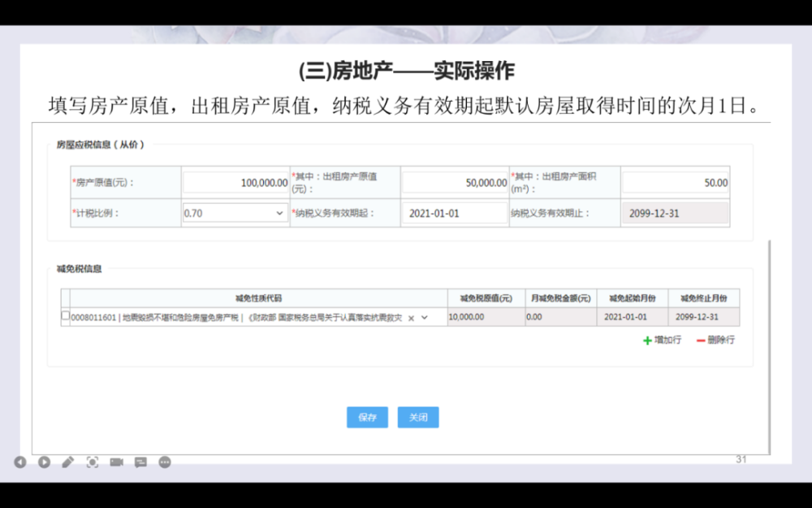The width and height of the screenshot is (812, 508).
Task: Click the 房产原值 input field
Action: click(235, 183)
